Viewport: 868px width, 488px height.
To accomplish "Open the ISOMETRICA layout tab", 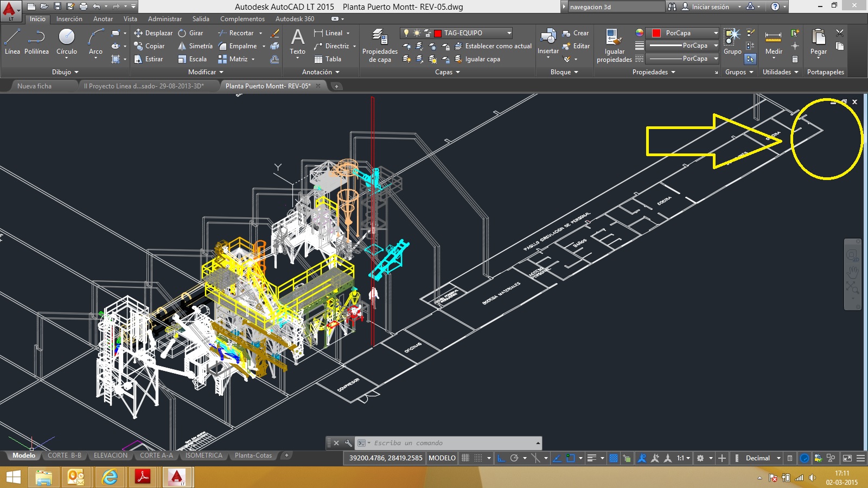I will pos(203,455).
